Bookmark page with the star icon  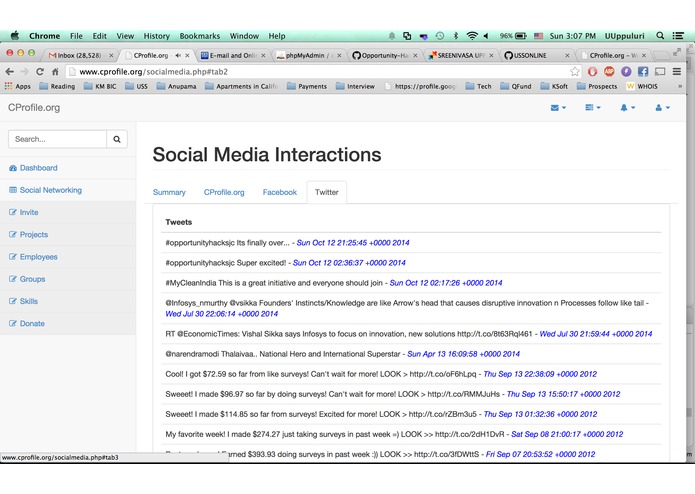point(574,71)
